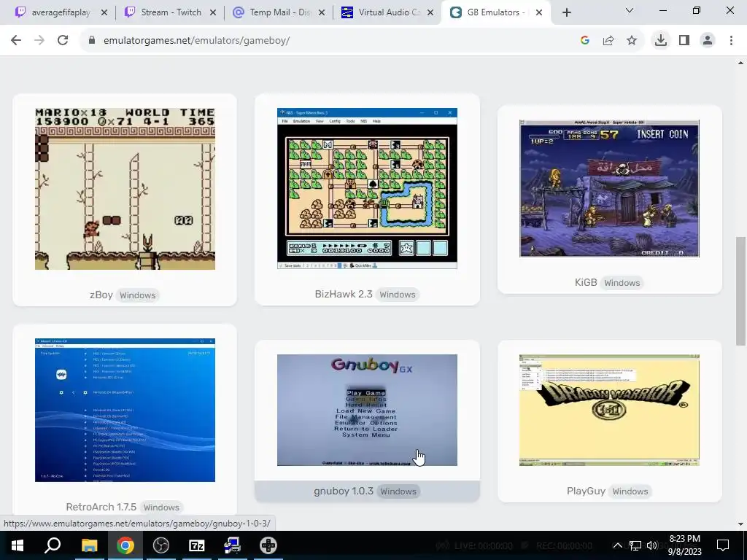View site info via the lock icon
The image size is (747, 560).
click(x=92, y=41)
